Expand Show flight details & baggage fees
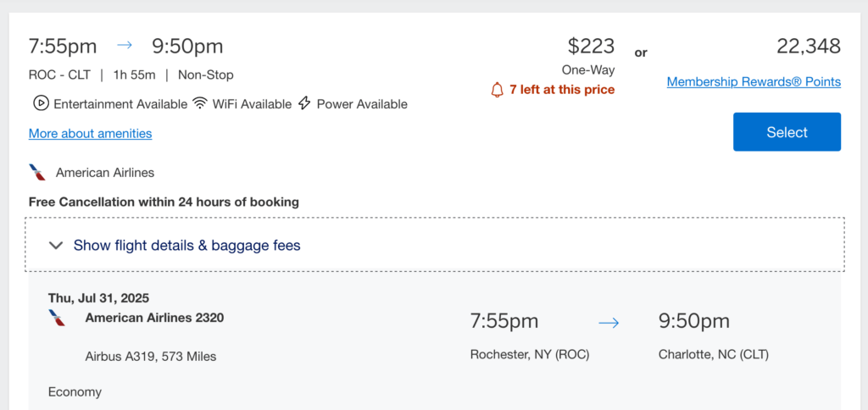This screenshot has width=868, height=410. (186, 246)
